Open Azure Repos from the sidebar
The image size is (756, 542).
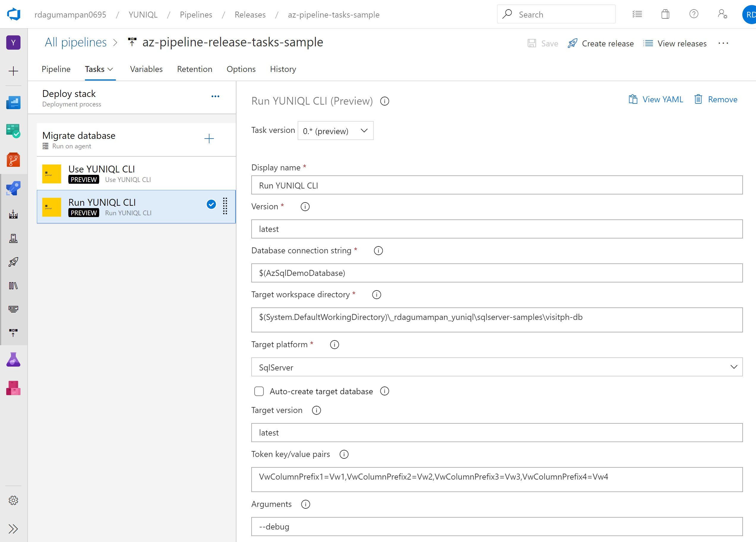point(13,160)
